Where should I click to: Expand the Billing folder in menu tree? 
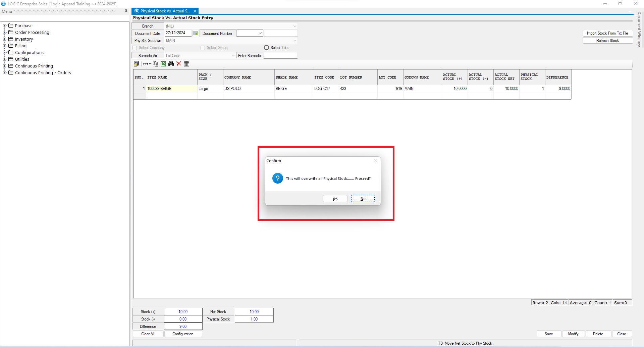coord(5,46)
